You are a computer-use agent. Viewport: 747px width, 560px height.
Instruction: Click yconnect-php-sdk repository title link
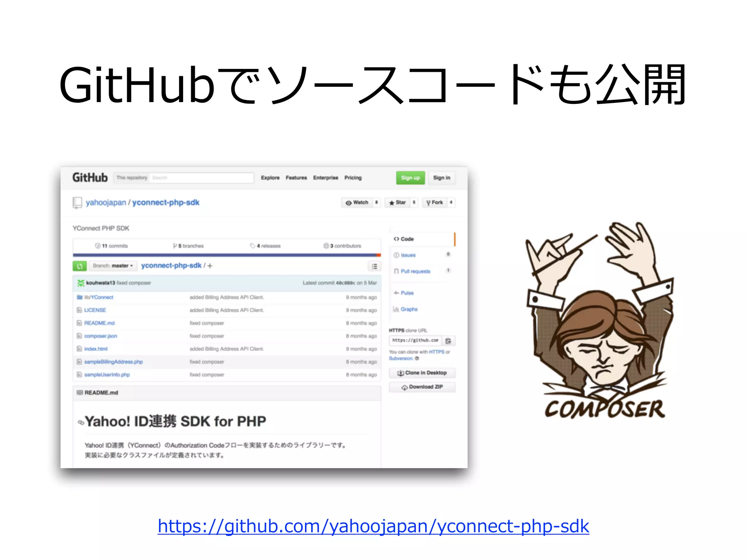(166, 203)
